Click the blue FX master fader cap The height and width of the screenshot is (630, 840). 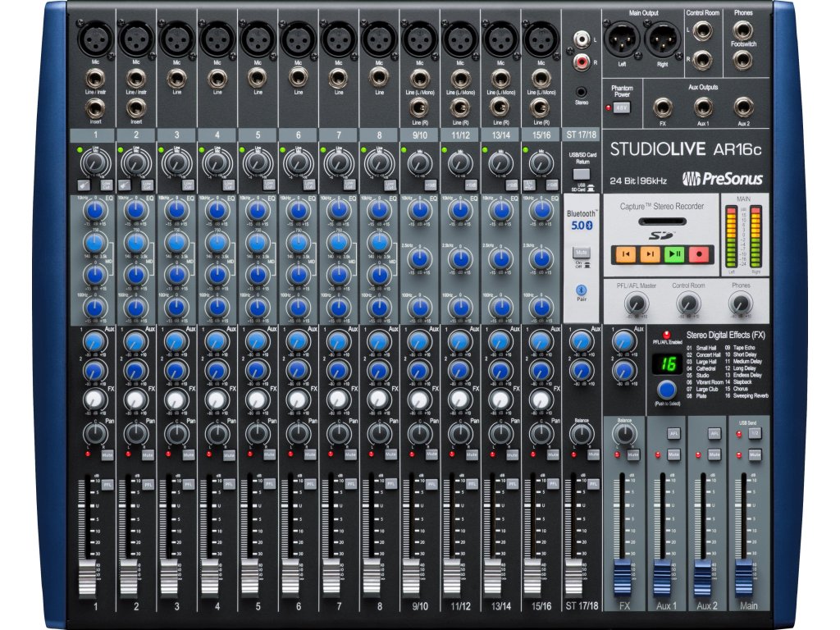coord(623,578)
